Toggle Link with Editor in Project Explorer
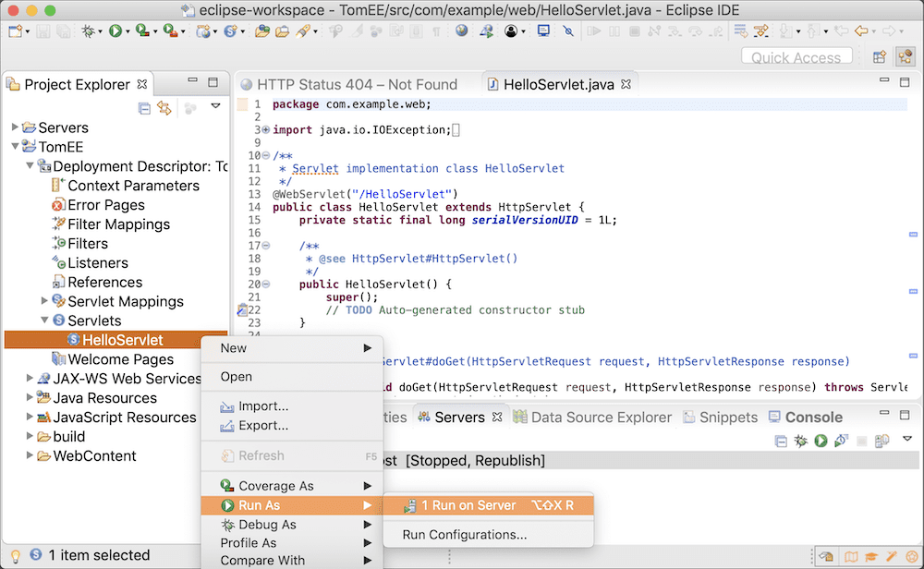This screenshot has height=569, width=924. click(164, 108)
